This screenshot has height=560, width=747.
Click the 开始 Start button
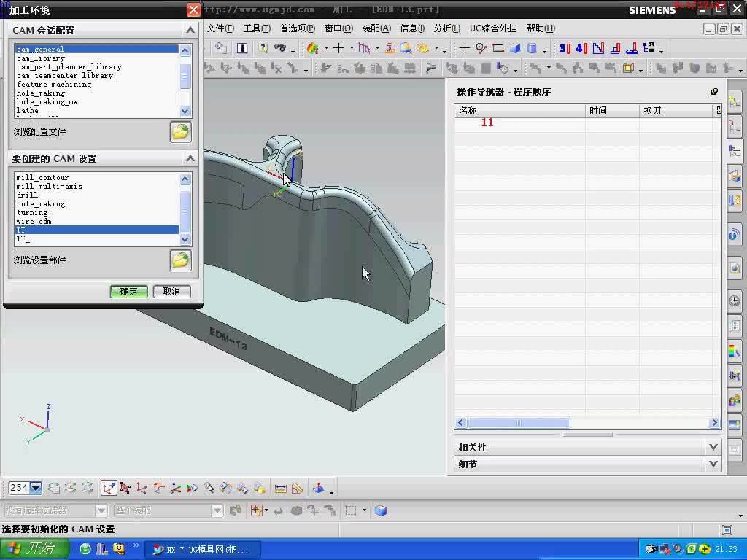coord(34,549)
